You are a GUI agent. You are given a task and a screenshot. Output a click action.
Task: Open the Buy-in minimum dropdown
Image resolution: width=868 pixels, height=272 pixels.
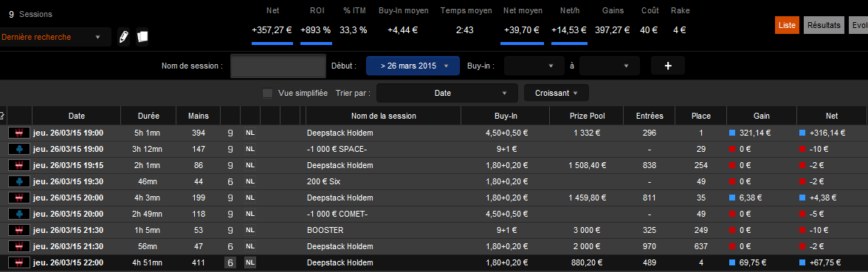coord(534,66)
